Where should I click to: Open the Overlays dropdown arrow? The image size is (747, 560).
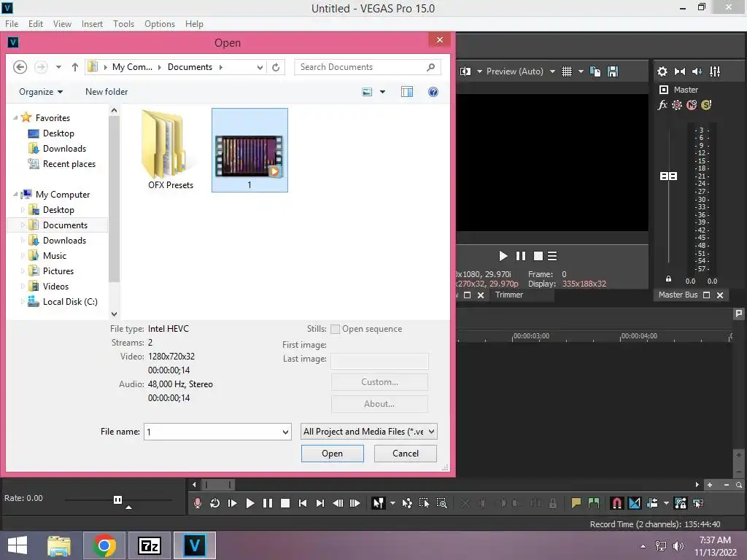click(x=581, y=71)
